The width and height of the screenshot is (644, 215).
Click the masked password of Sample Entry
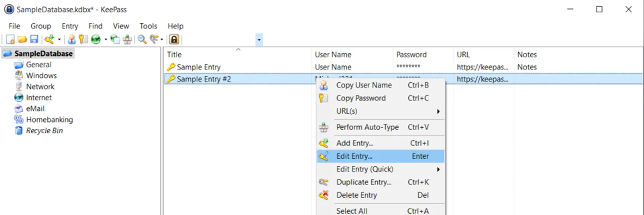pos(408,67)
